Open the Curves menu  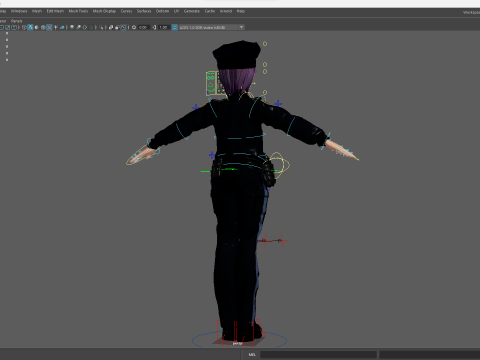tap(126, 11)
